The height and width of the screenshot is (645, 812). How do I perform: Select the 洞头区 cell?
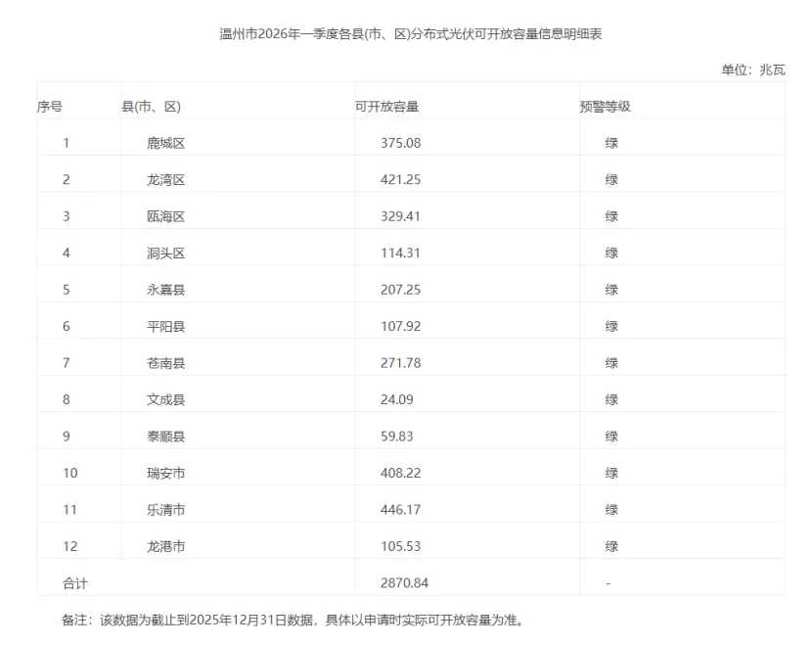click(x=165, y=253)
